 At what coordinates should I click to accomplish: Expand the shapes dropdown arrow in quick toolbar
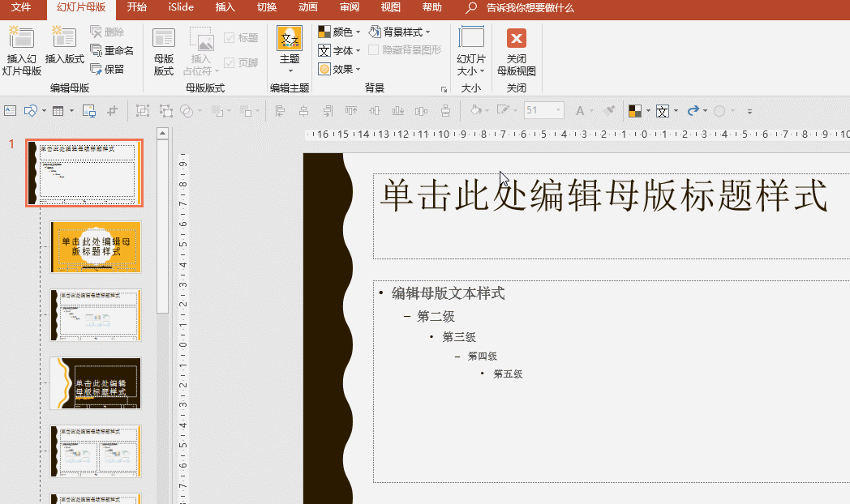(44, 111)
